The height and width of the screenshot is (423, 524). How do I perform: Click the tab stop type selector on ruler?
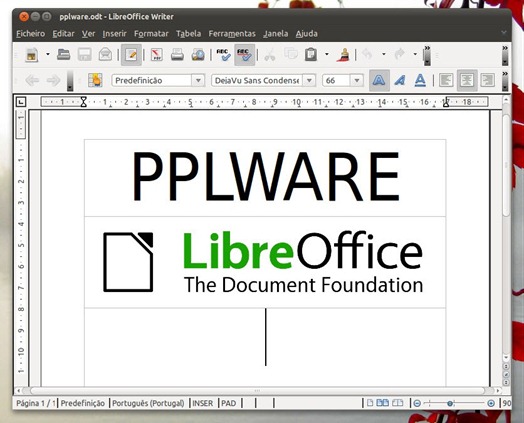[21, 102]
